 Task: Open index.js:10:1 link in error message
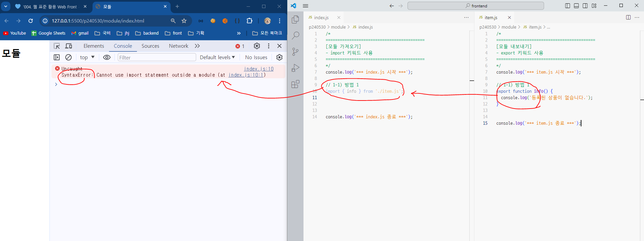(246, 75)
